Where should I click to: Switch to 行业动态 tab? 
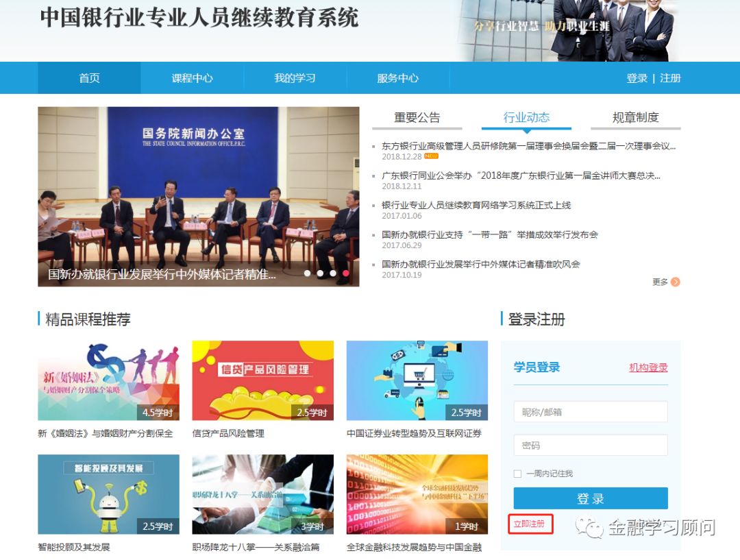coord(526,118)
